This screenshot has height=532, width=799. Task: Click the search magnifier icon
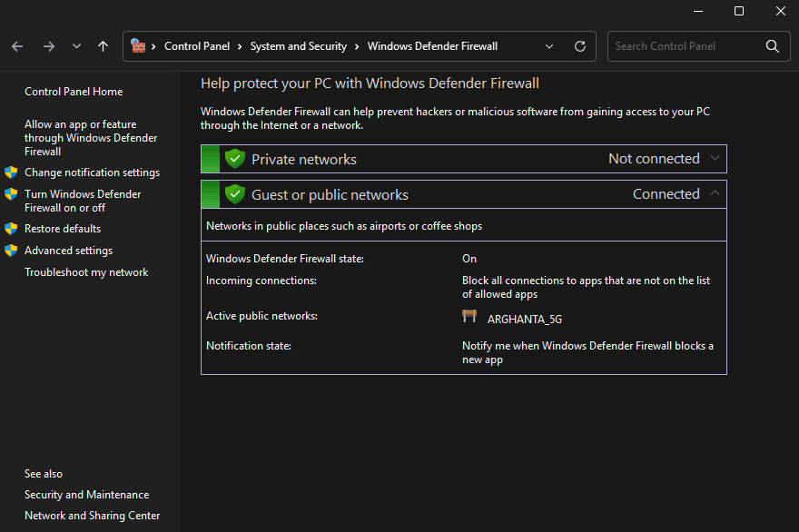click(772, 46)
